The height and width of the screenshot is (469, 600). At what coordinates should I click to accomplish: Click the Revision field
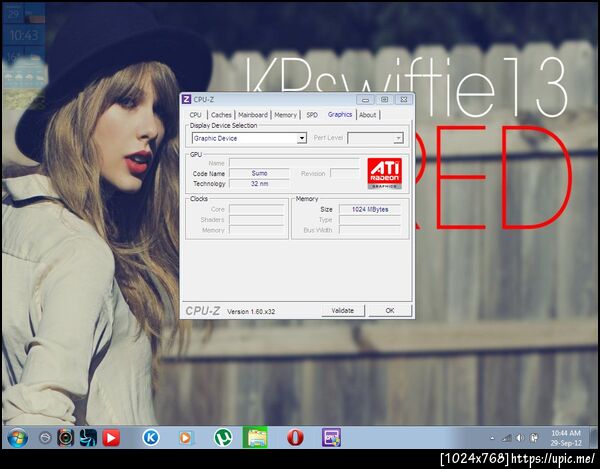[x=344, y=173]
